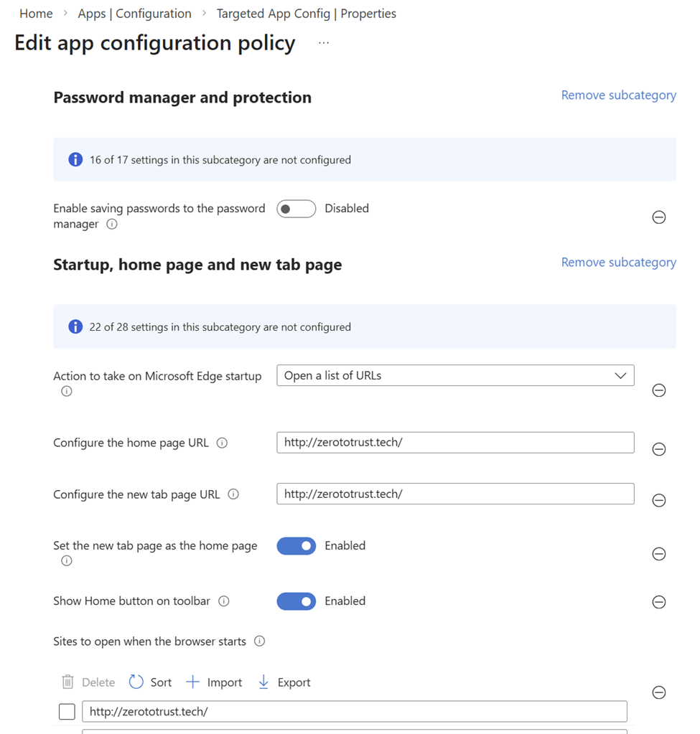
Task: Import URLs into the startup sites list
Action: [214, 682]
